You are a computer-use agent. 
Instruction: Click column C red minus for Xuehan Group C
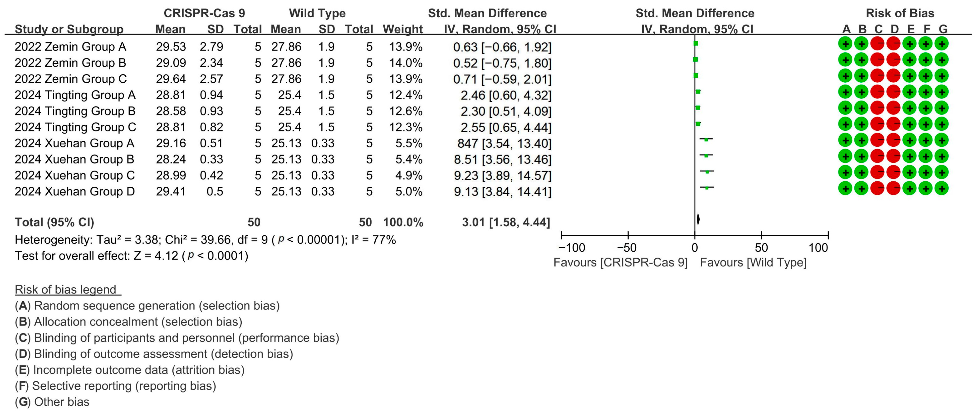(877, 172)
